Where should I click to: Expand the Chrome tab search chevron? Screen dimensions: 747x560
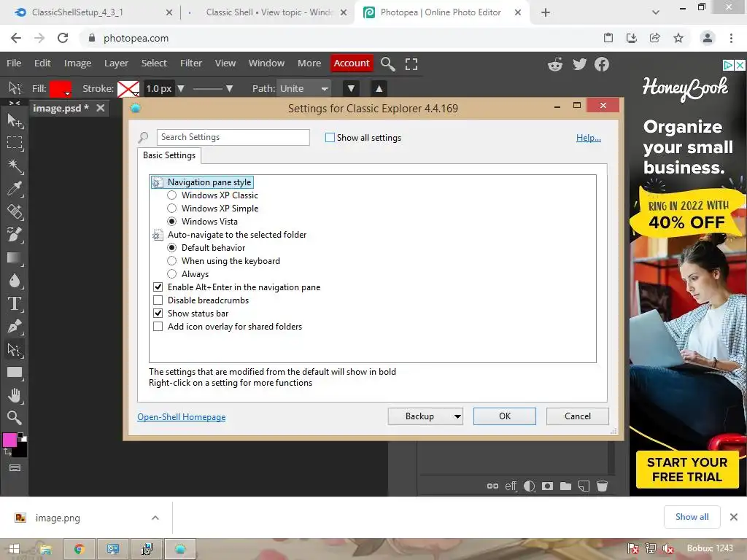[656, 12]
